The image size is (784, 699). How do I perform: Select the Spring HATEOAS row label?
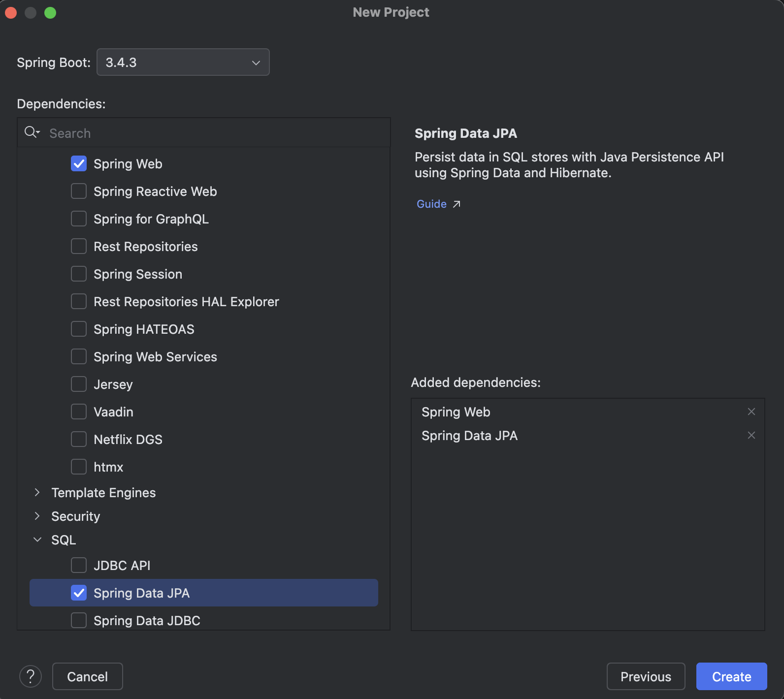click(x=144, y=329)
